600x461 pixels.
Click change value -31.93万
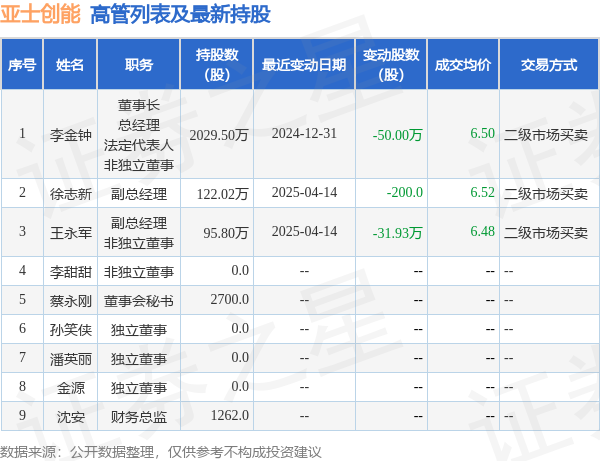click(398, 233)
